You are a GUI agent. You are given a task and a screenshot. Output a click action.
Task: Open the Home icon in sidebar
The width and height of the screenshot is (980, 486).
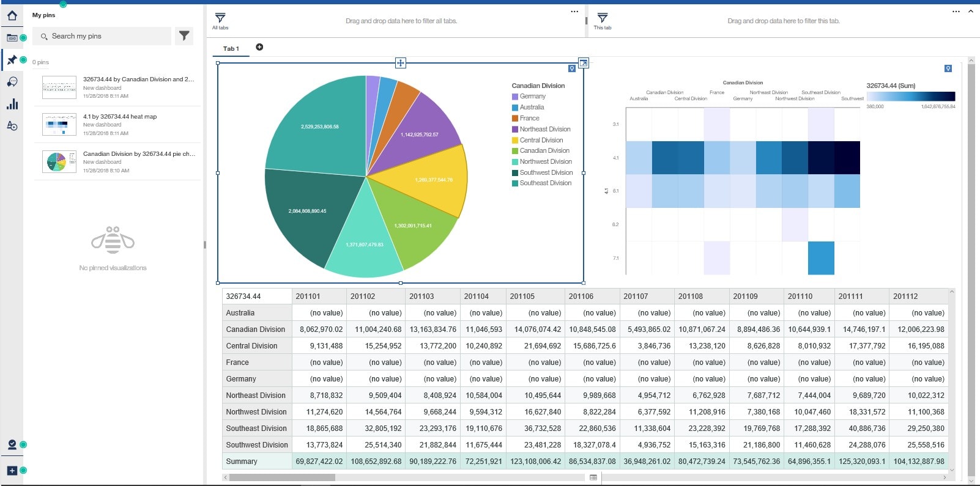(12, 16)
